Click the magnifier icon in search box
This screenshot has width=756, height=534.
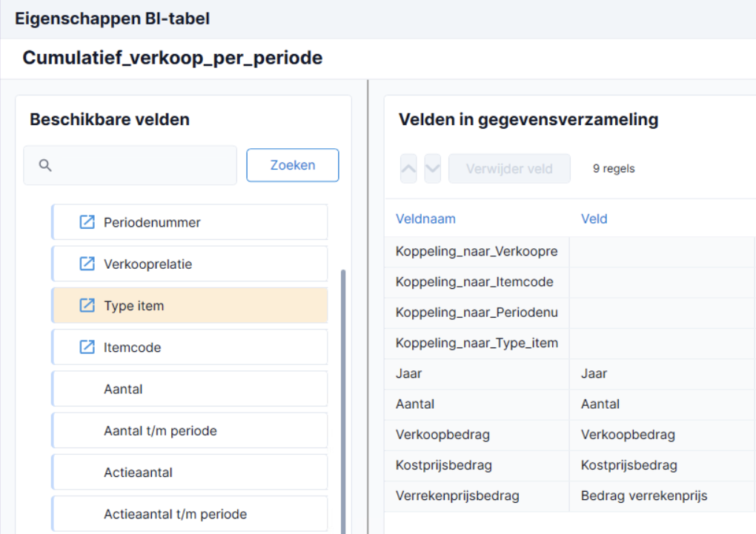[x=45, y=165]
